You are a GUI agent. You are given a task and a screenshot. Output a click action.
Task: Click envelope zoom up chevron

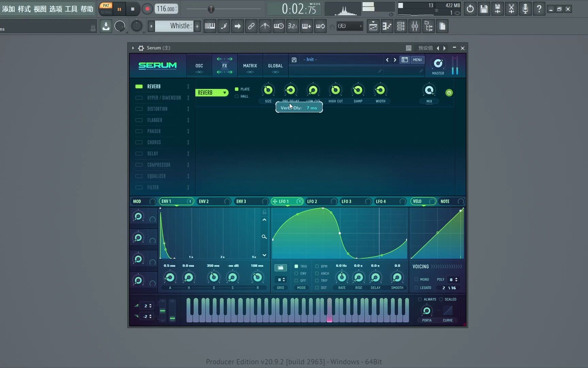pos(264,220)
